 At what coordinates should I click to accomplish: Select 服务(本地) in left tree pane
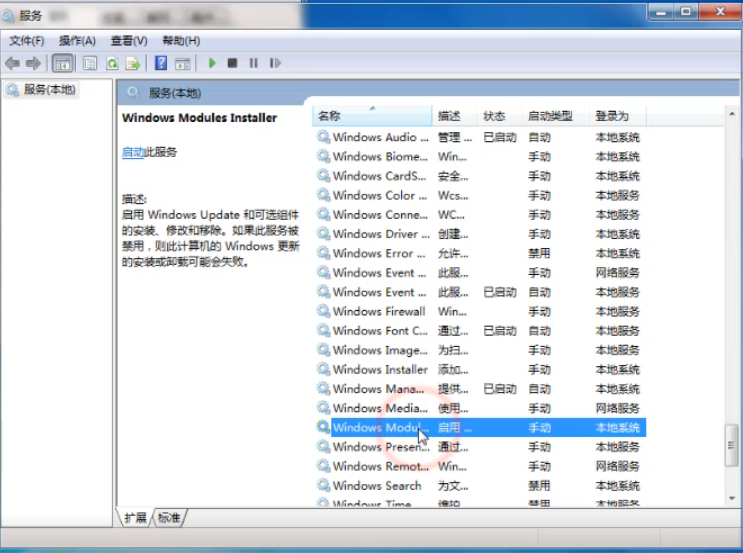[49, 90]
